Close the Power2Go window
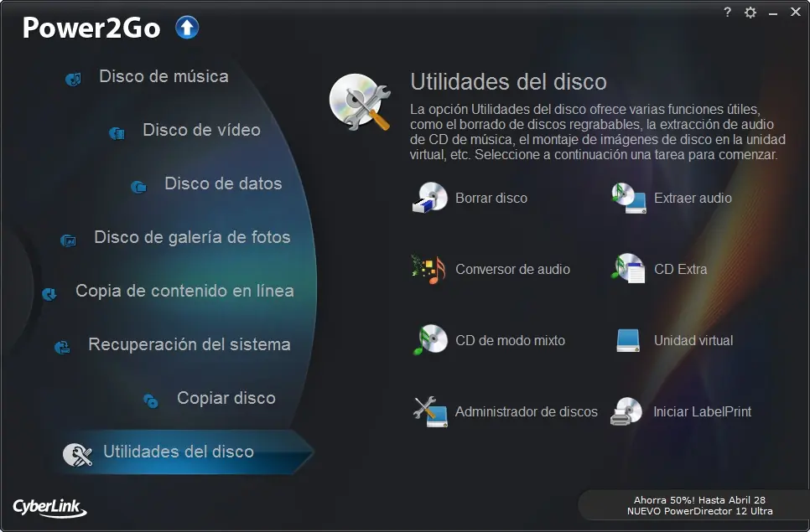Screen dimensions: 810x532 [x=796, y=12]
